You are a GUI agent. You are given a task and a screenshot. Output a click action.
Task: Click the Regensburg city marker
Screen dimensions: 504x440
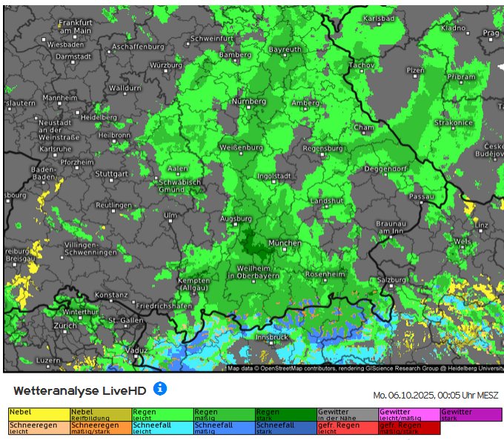pos(323,155)
